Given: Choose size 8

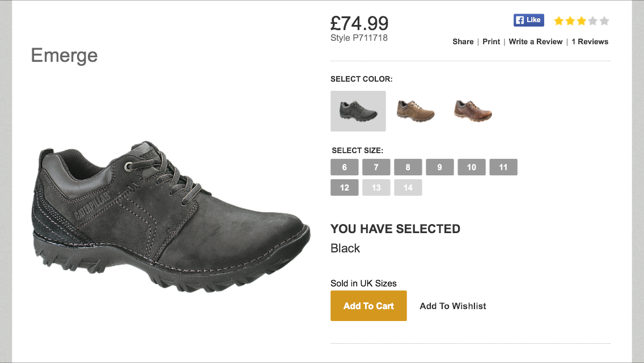Looking at the screenshot, I should (x=408, y=167).
